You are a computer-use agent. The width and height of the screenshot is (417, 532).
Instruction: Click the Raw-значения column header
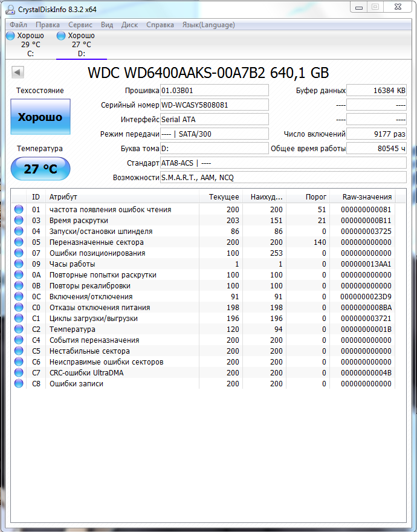[363, 197]
